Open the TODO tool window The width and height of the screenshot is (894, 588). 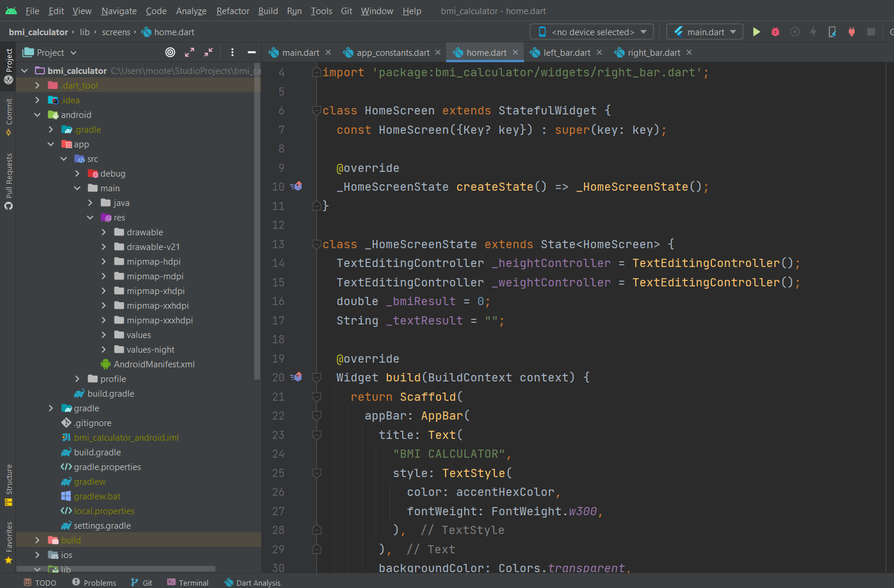(x=40, y=583)
